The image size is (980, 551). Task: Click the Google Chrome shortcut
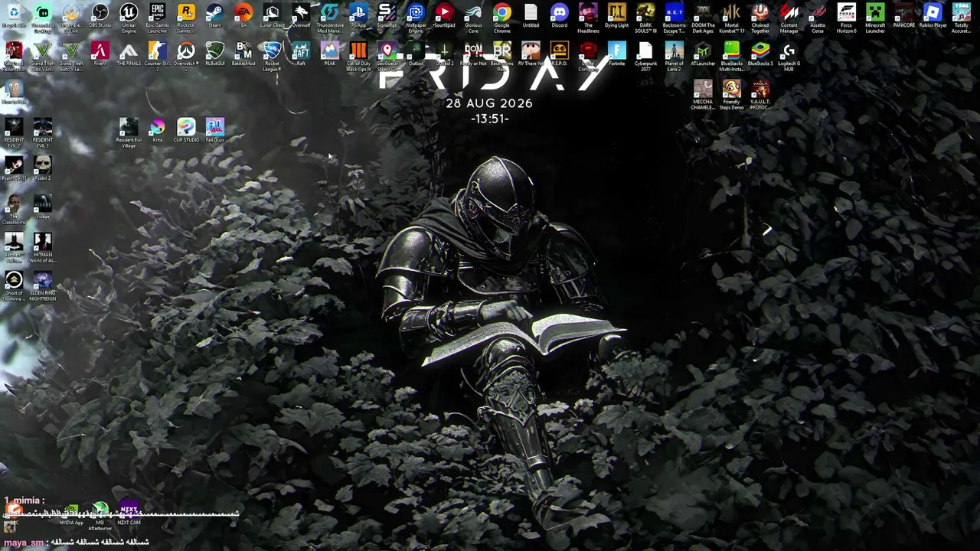click(x=502, y=18)
